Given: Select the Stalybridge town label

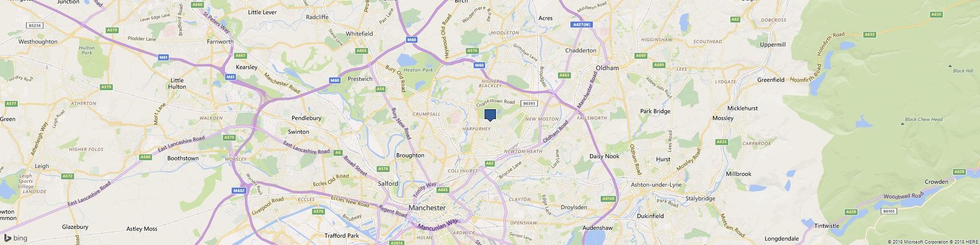Looking at the screenshot, I should 700,198.
